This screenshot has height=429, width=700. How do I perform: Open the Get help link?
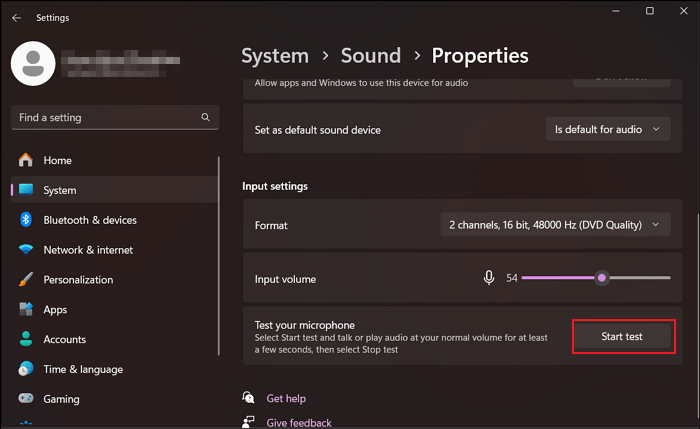pos(286,399)
